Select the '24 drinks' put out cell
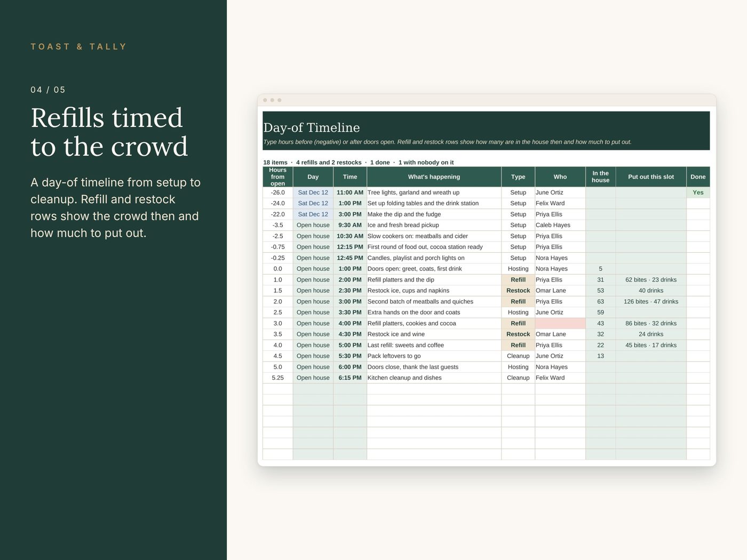The height and width of the screenshot is (560, 747). click(651, 334)
